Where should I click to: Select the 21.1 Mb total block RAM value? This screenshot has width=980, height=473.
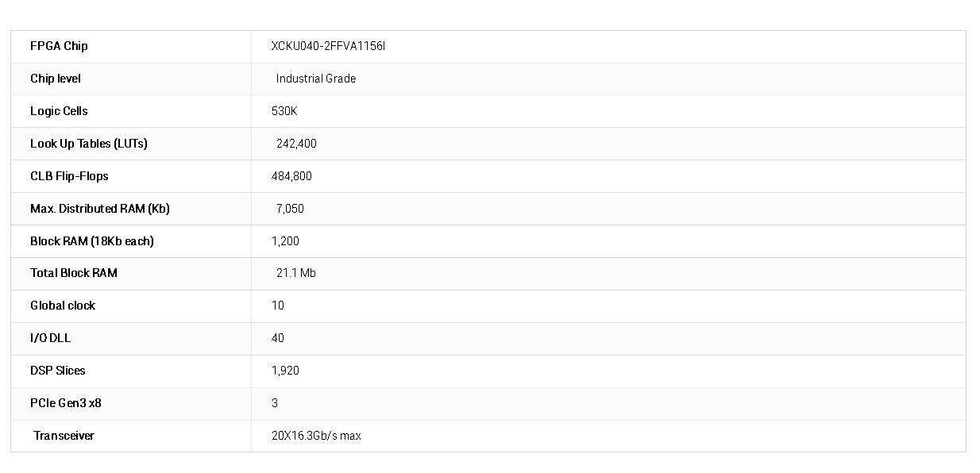[x=296, y=273]
